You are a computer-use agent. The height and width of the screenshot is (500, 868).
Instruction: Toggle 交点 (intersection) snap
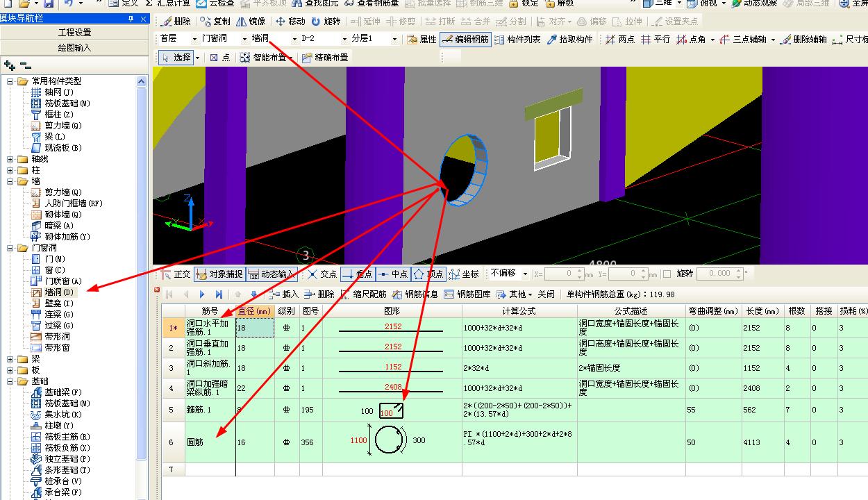[x=323, y=274]
